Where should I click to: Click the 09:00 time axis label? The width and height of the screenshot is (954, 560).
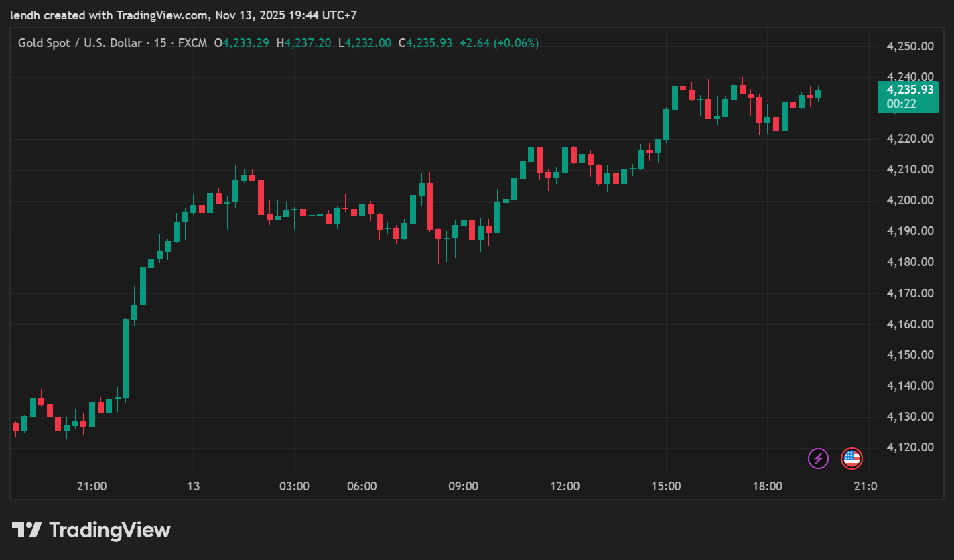tap(463, 486)
